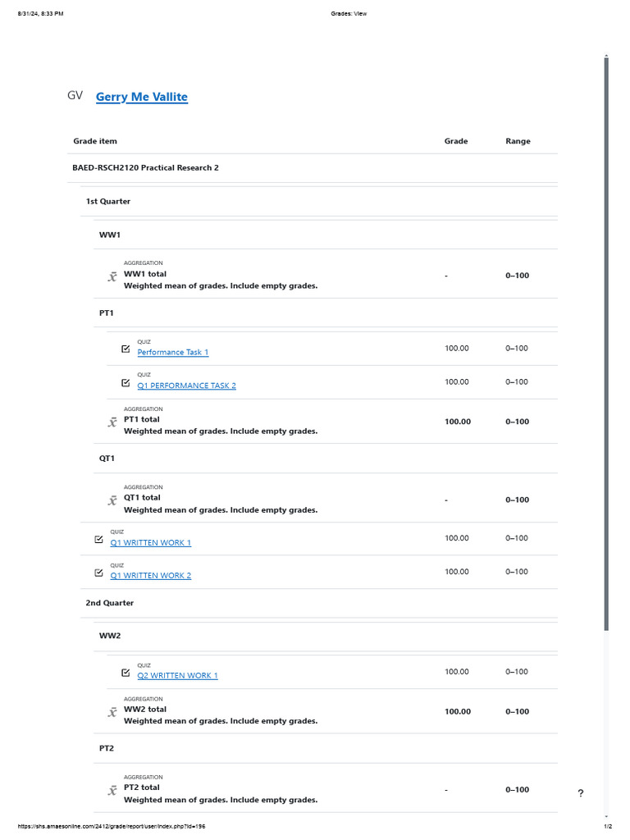Click the quiz icon beside Q2 WRITTEN WORK 1

coord(126,673)
